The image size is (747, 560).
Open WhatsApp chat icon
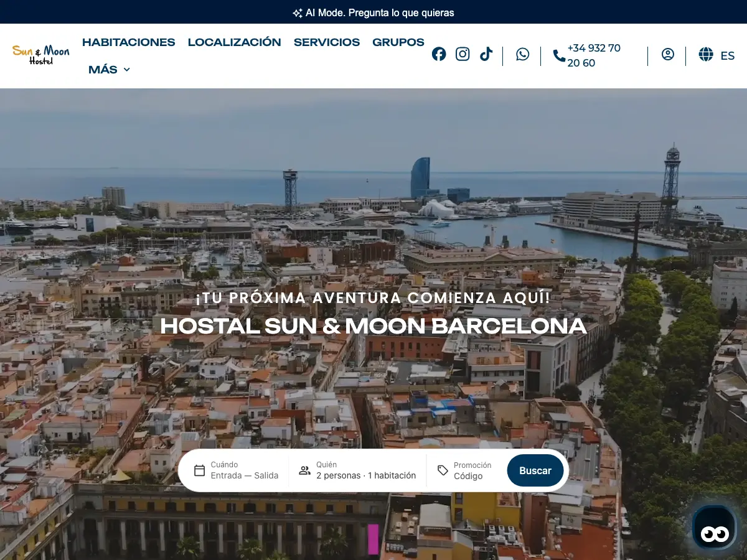click(x=523, y=54)
